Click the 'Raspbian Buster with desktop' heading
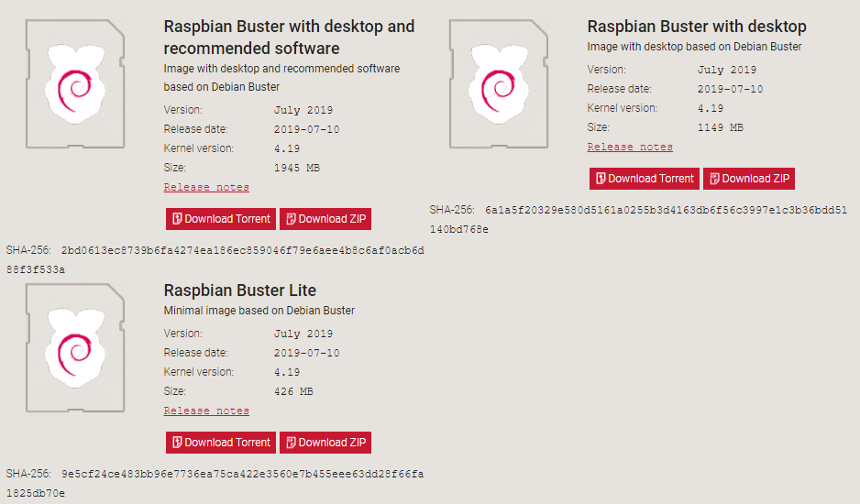The height and width of the screenshot is (504, 860). coord(697,27)
